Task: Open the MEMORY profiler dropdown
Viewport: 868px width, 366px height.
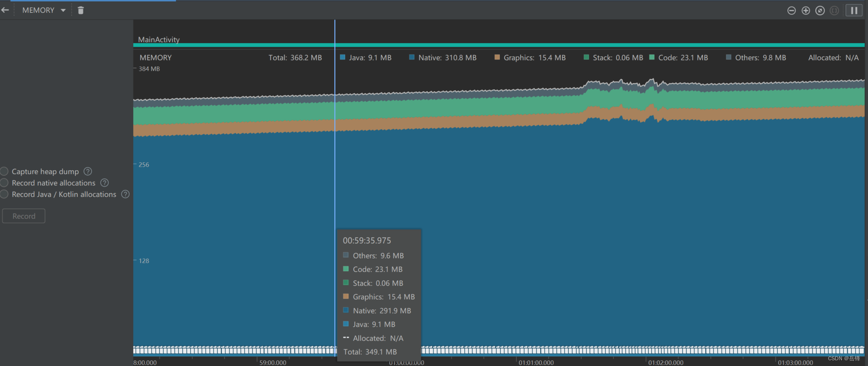Action: (44, 10)
